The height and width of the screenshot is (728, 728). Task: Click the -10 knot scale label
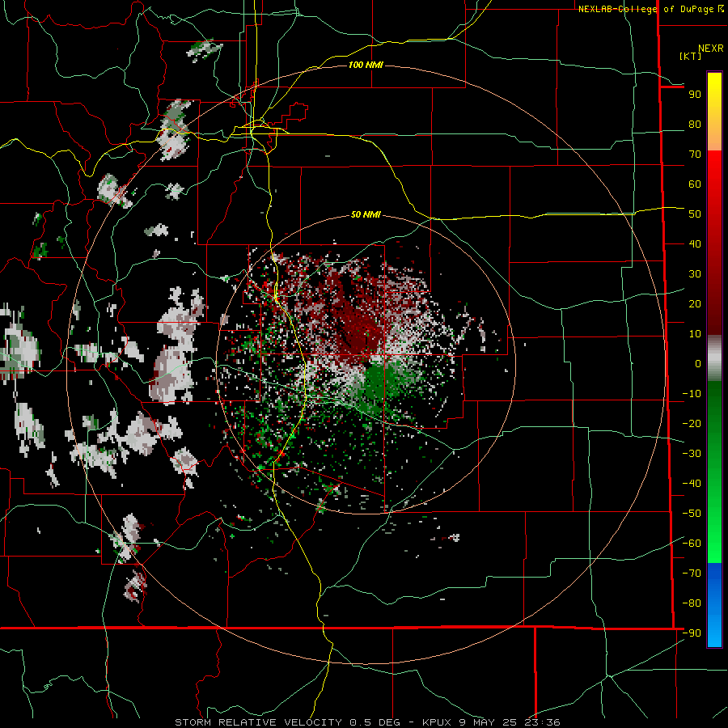click(x=692, y=394)
